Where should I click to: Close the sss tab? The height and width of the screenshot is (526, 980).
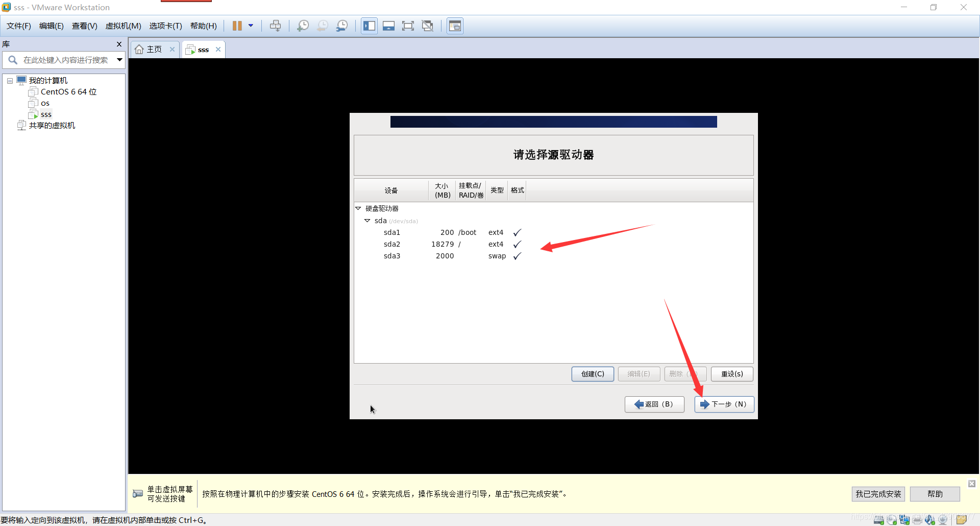pyautogui.click(x=218, y=50)
